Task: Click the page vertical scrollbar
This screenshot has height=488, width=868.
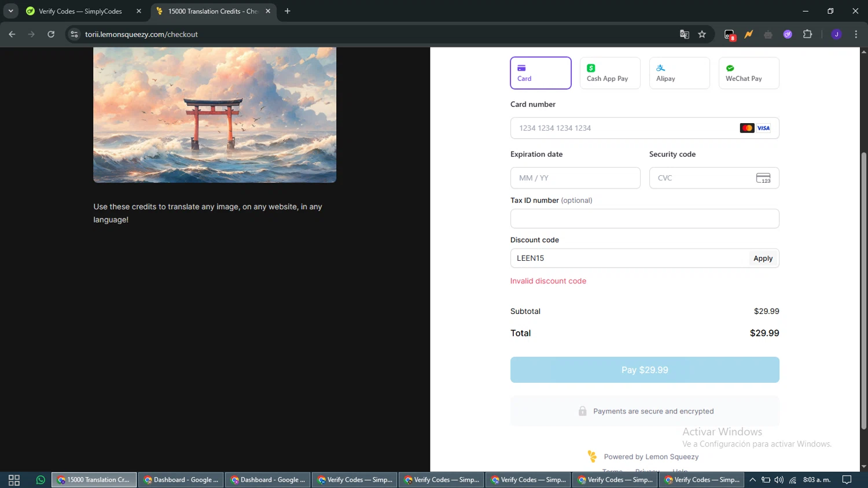Action: click(864, 290)
